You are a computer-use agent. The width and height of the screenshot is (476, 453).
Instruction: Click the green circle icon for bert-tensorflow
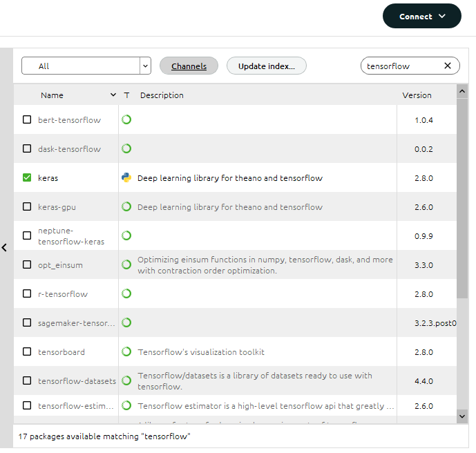coord(126,120)
